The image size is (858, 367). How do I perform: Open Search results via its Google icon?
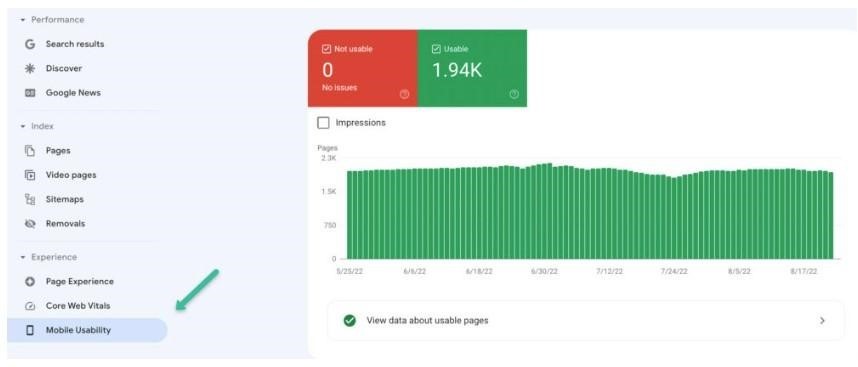30,44
